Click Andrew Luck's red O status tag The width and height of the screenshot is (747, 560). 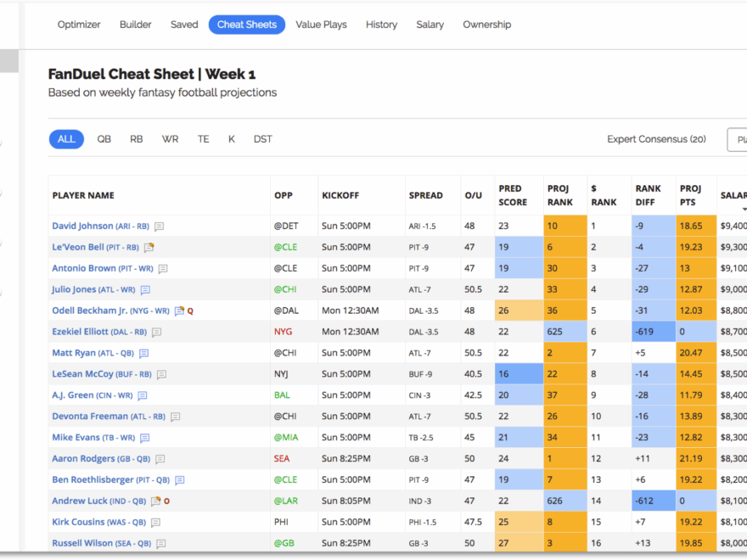click(x=166, y=501)
